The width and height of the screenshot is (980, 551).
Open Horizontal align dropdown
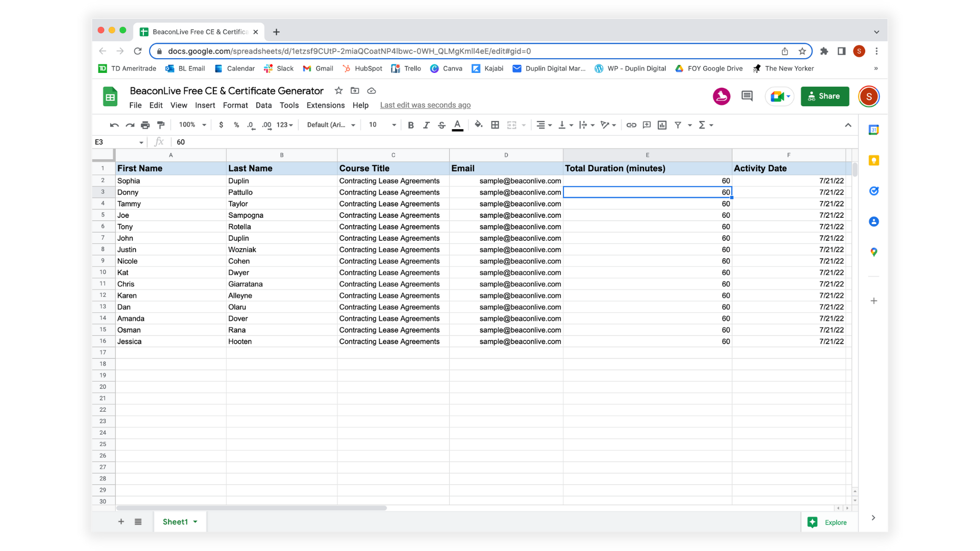click(x=544, y=125)
